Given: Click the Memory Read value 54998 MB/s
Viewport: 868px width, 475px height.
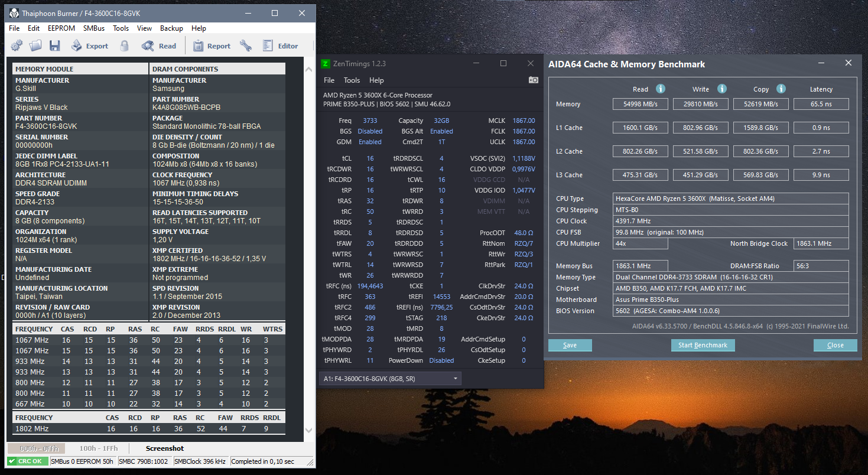Looking at the screenshot, I should pos(640,104).
